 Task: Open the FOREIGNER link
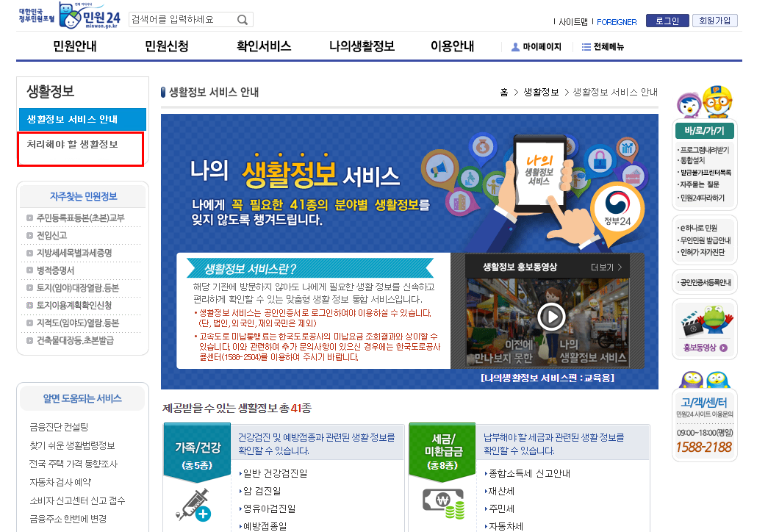(x=617, y=22)
